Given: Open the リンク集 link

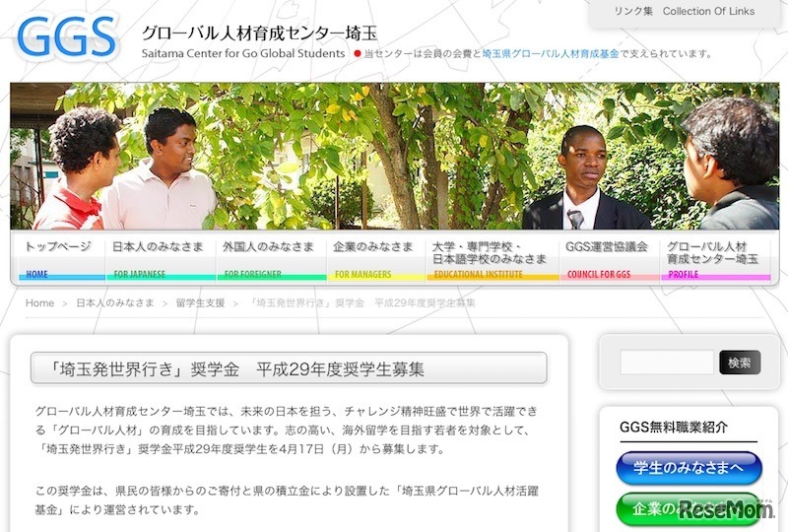Looking at the screenshot, I should pos(633,11).
